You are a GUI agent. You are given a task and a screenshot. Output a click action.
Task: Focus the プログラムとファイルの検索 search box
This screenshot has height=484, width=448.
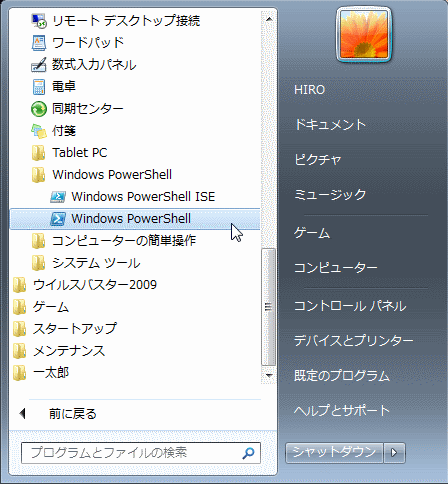coord(141,453)
